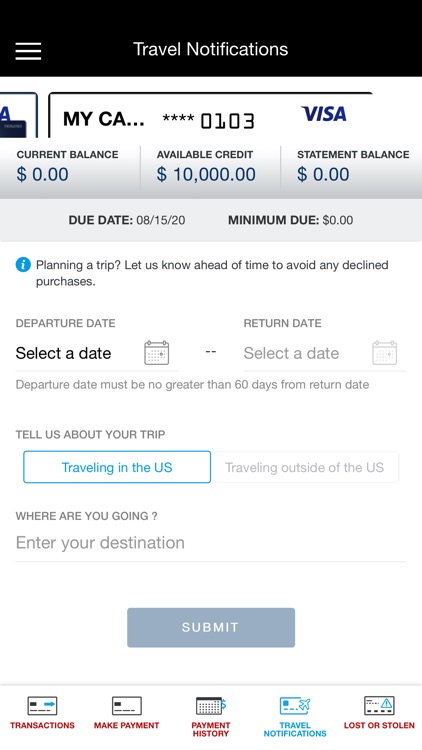Open the Make Payment icon

click(126, 706)
